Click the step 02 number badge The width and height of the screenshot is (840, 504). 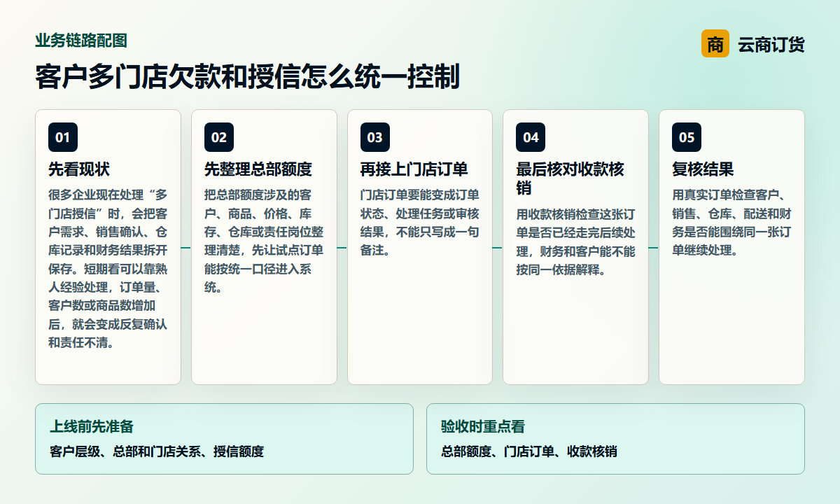pos(219,137)
